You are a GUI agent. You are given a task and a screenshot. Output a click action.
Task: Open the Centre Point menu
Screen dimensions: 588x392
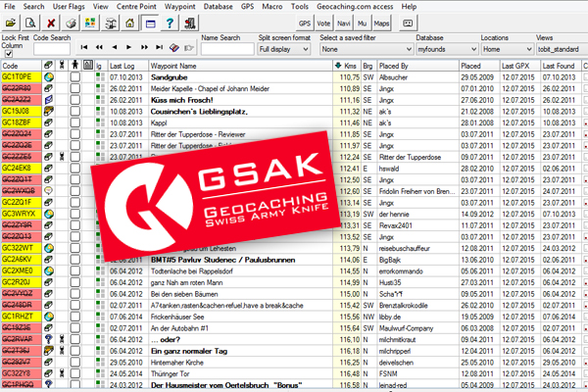coord(136,7)
